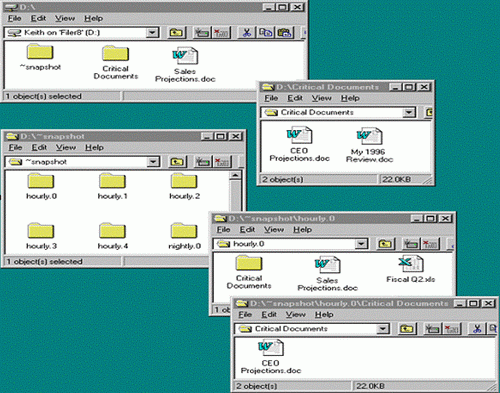Click the Copy icon in D:\ window
Viewport: 500px width, 393px height.
[x=266, y=33]
